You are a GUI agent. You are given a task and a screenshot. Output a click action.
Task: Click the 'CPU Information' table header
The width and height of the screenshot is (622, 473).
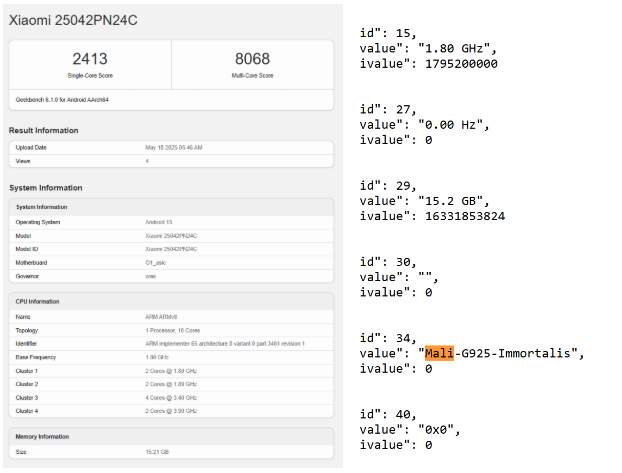click(x=171, y=302)
